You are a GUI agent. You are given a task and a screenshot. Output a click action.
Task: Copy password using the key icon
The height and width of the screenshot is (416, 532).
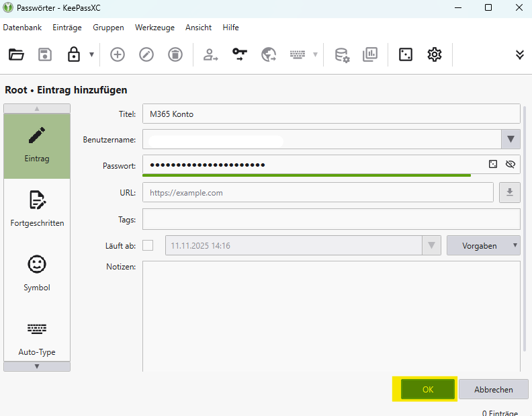[240, 54]
